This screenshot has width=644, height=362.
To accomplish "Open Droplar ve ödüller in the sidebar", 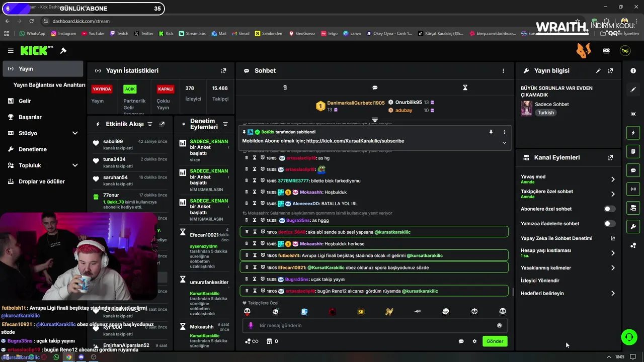I will point(42,182).
